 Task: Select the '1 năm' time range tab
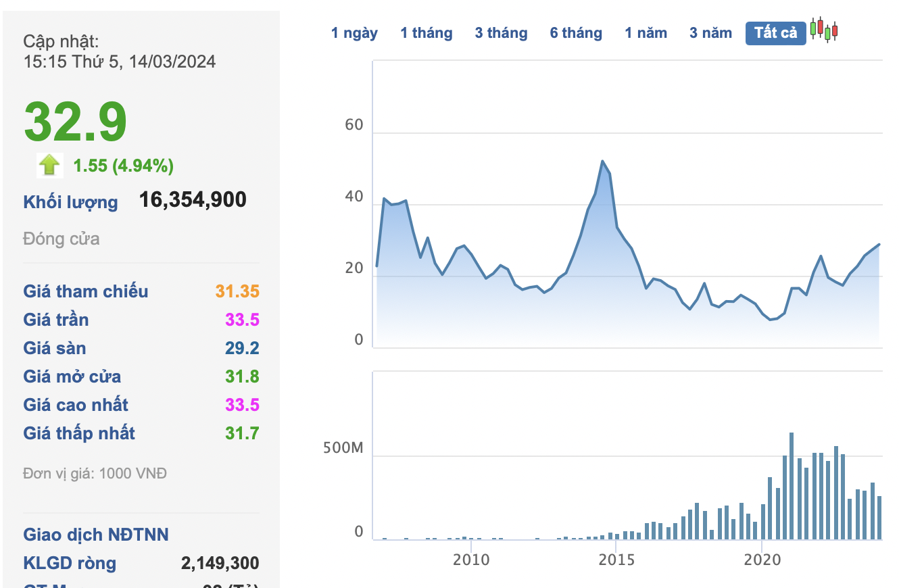pyautogui.click(x=646, y=32)
